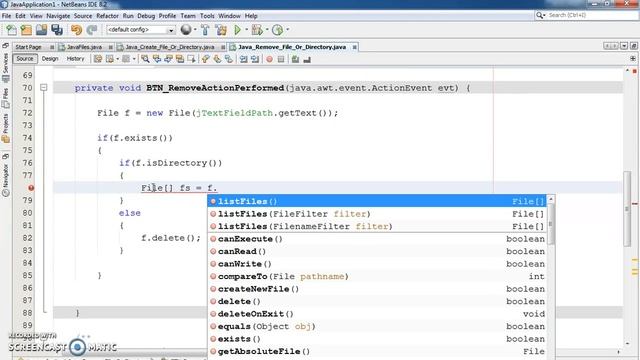The height and width of the screenshot is (360, 640).
Task: Open dropdown arrow next to globe icon
Action: coord(195,29)
